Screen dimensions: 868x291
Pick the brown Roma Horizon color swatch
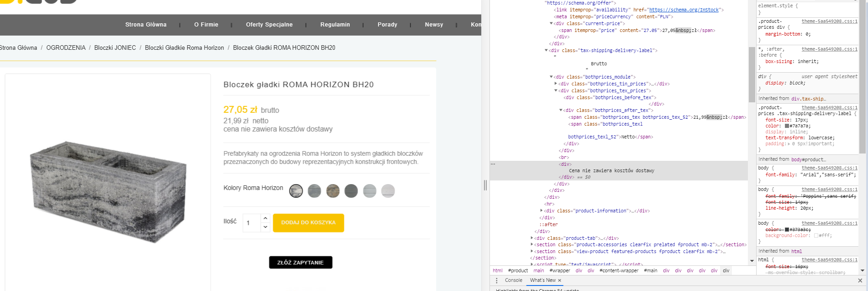[x=333, y=191]
